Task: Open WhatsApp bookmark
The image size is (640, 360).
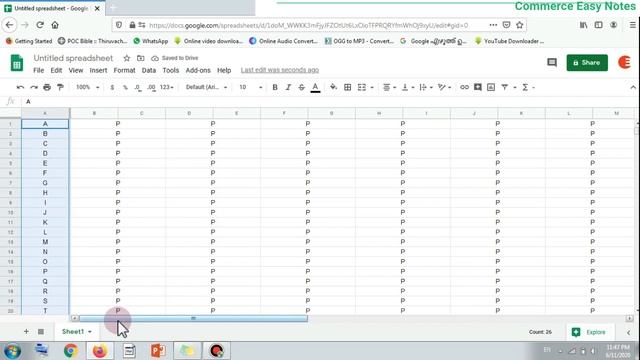Action: [151, 41]
